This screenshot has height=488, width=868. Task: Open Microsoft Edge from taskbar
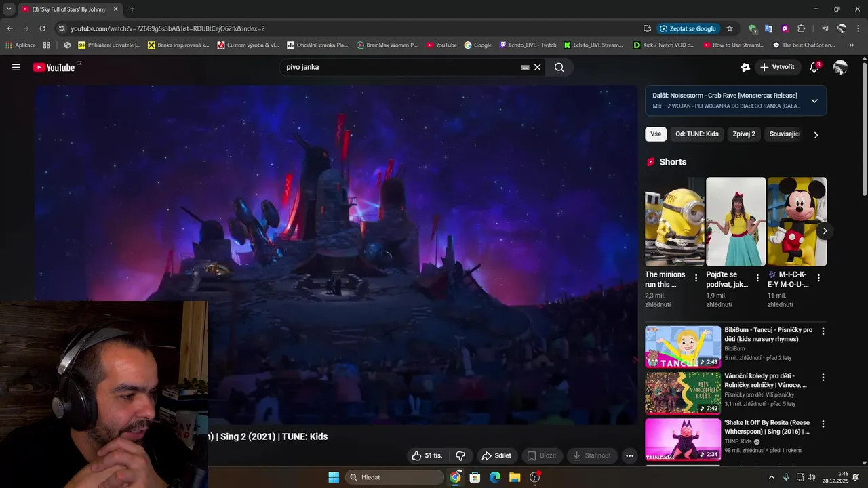(495, 477)
